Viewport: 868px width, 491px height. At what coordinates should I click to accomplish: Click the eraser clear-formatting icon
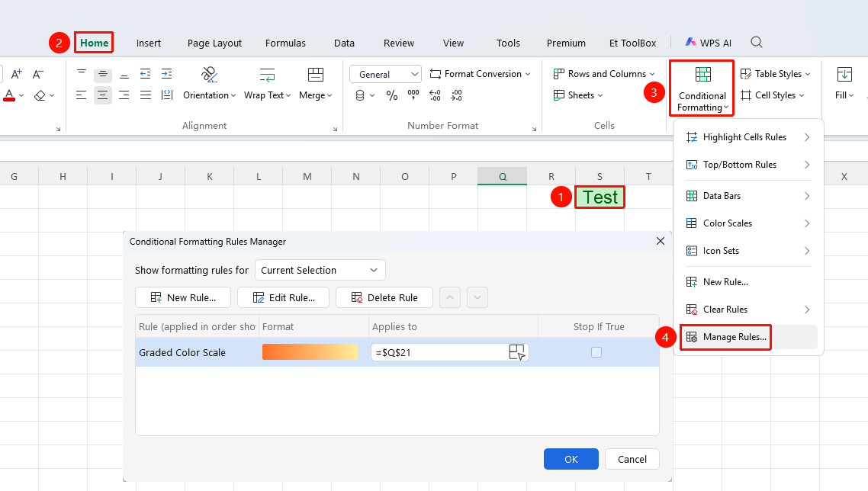40,95
